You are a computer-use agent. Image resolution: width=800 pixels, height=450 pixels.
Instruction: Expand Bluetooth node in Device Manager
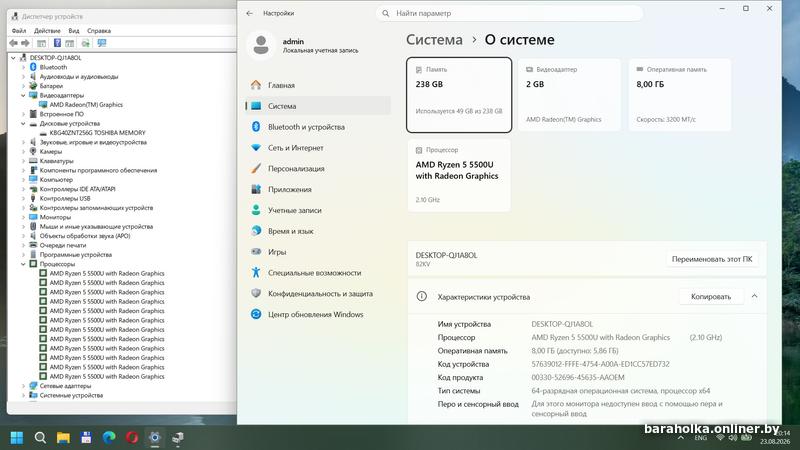tap(23, 67)
